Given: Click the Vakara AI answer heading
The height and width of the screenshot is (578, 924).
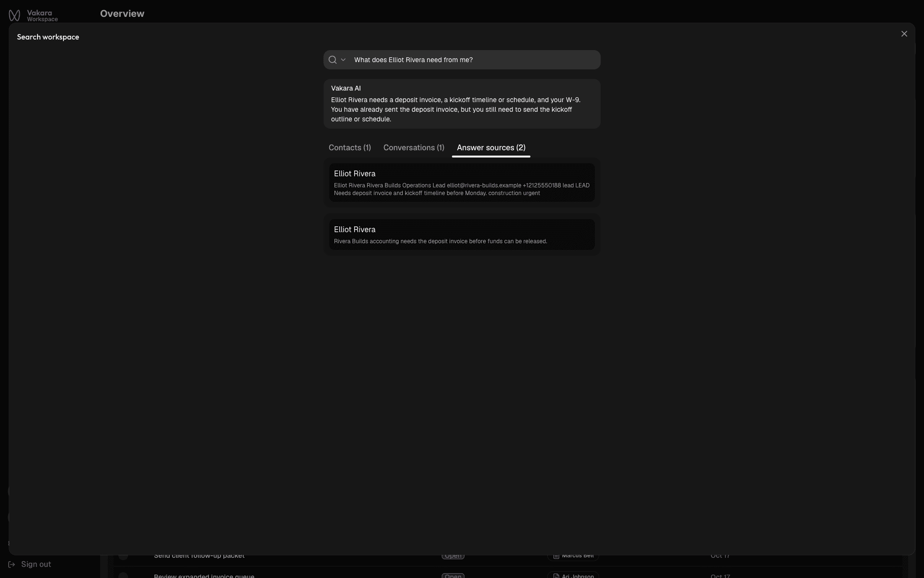Looking at the screenshot, I should tap(346, 88).
